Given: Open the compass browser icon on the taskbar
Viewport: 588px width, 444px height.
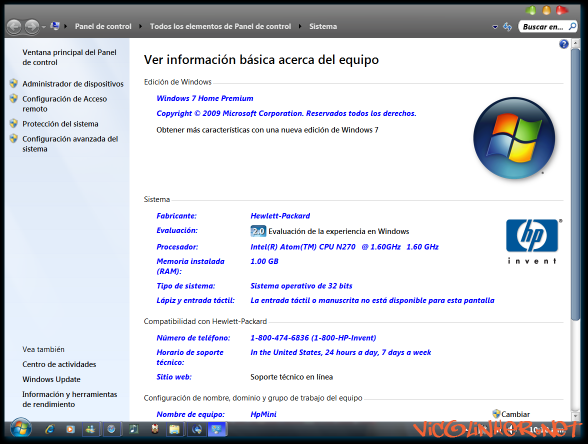Looking at the screenshot, I should click(x=111, y=430).
